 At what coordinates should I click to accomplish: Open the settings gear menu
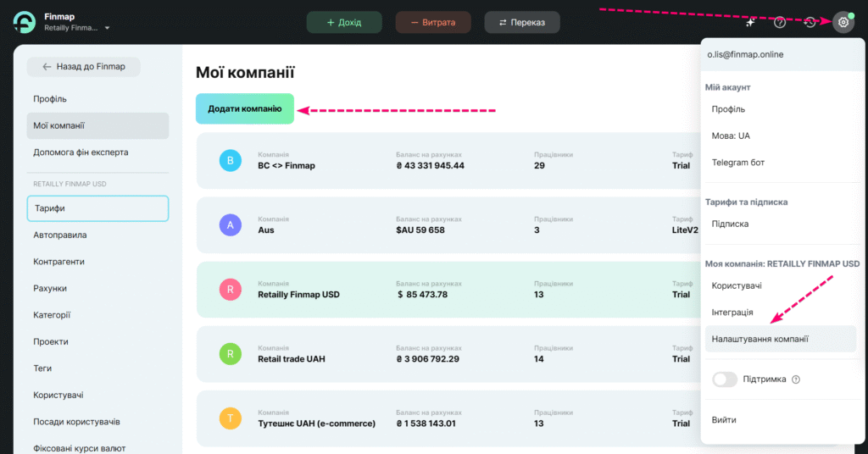pyautogui.click(x=843, y=22)
